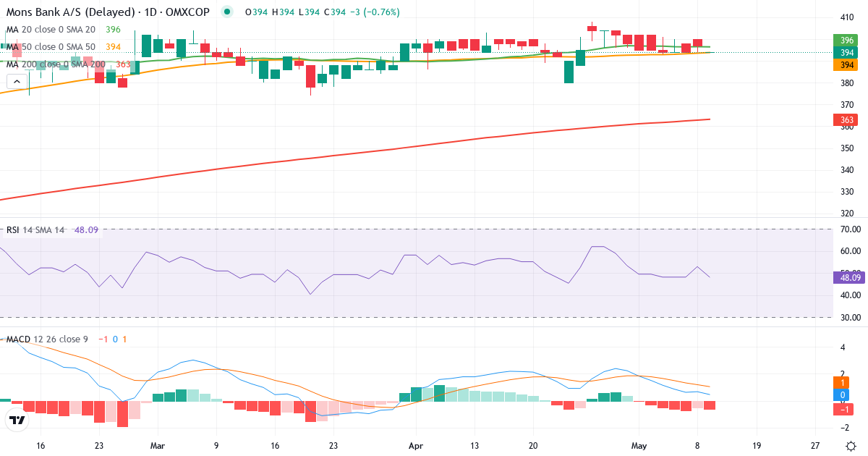This screenshot has height=456, width=868.
Task: Click the -2 MACD scale label
Action: [x=844, y=427]
